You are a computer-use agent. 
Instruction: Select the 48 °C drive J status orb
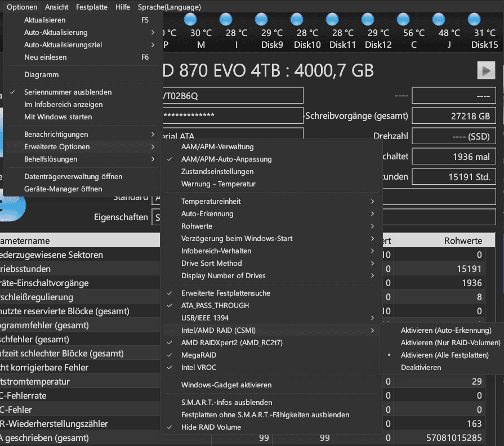(x=439, y=19)
